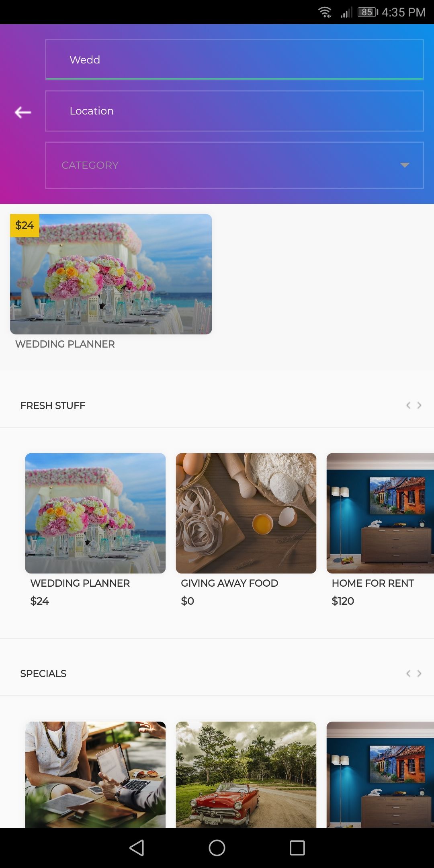
Task: Tap the back arrow icon
Action: click(23, 112)
